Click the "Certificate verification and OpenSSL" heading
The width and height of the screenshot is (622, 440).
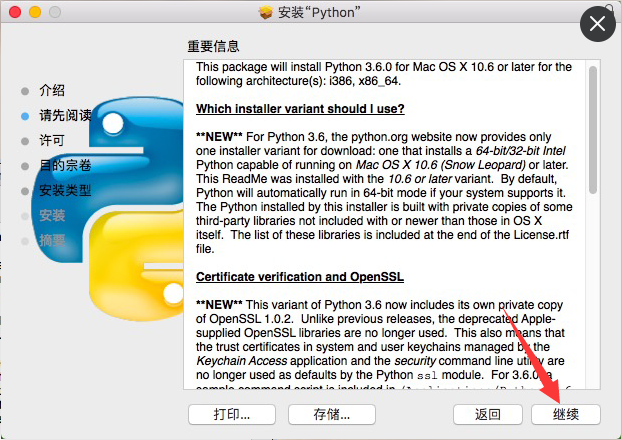[x=300, y=277]
